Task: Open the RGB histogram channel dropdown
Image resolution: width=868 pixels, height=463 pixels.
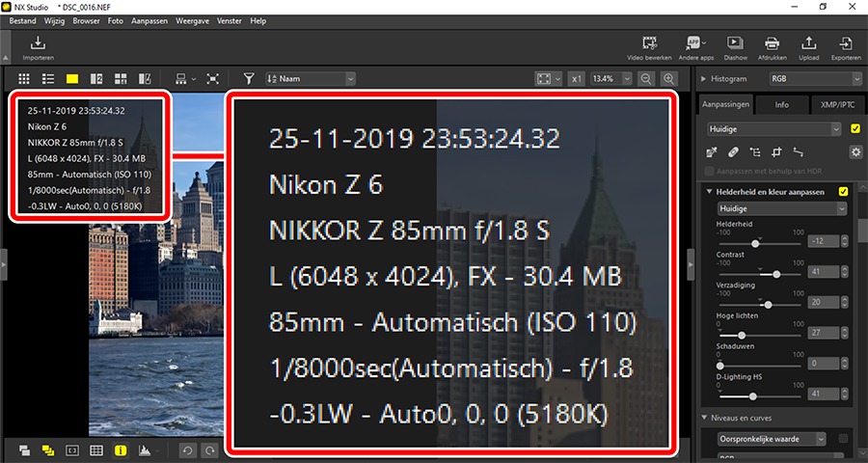Action: click(815, 79)
